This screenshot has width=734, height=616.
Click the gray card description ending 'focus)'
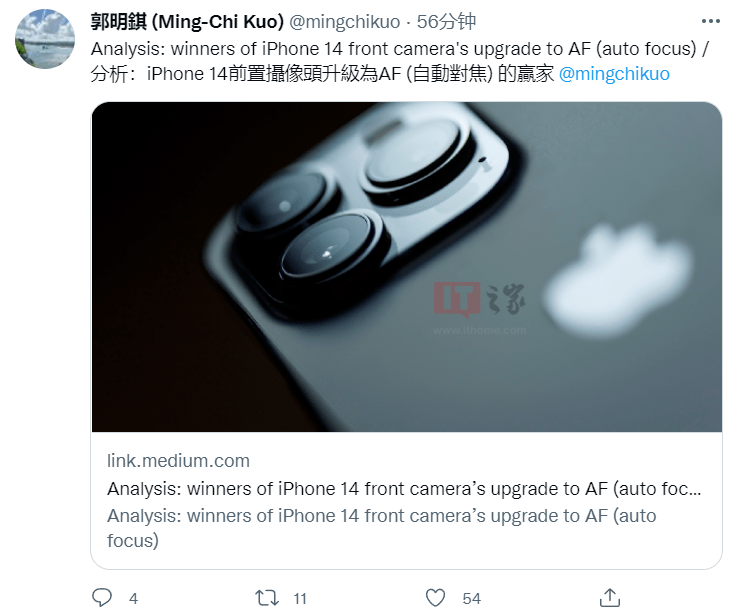point(382,528)
